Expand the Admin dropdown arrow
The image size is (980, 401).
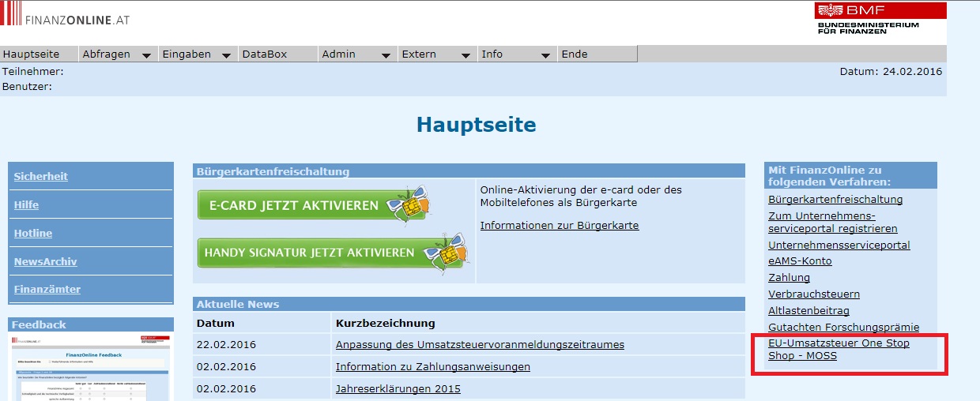tap(386, 55)
